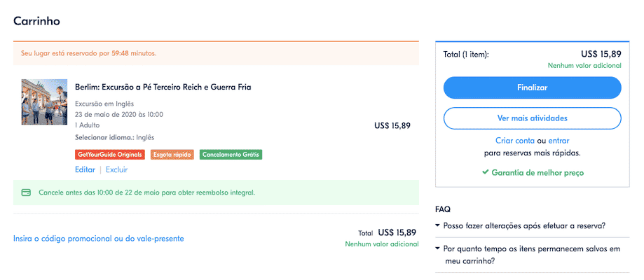This screenshot has width=644, height=280.
Task: Click the GetYourGuide Originals red badge
Action: coord(110,155)
